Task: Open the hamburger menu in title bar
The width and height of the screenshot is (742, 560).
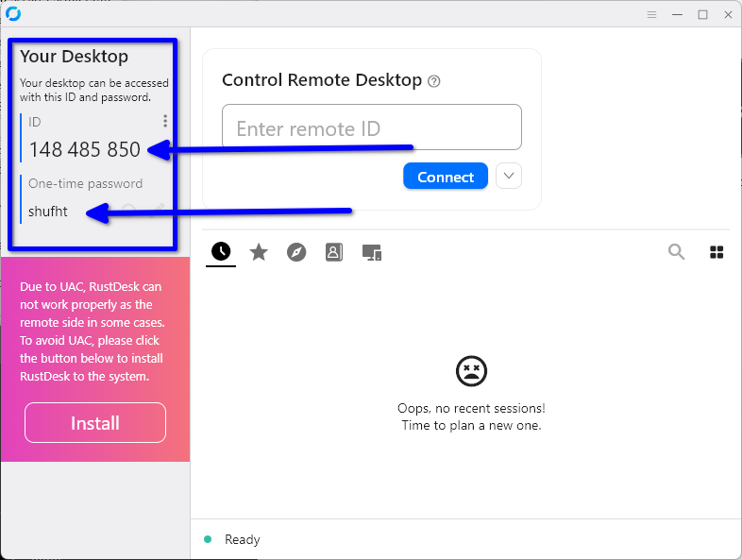Action: (x=651, y=14)
